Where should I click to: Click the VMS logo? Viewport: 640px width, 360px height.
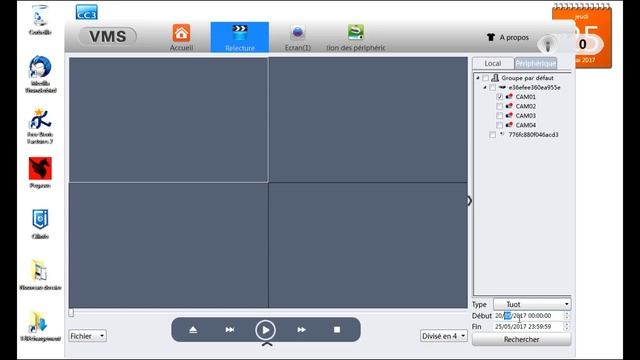pos(108,36)
